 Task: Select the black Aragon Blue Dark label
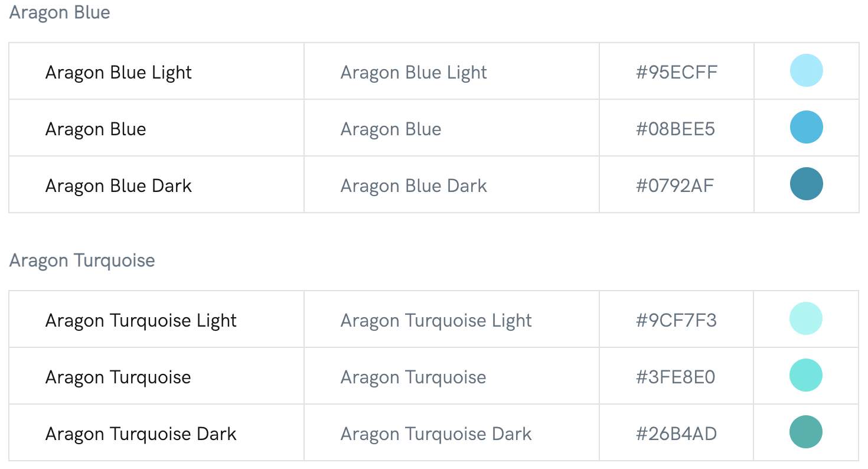(119, 185)
